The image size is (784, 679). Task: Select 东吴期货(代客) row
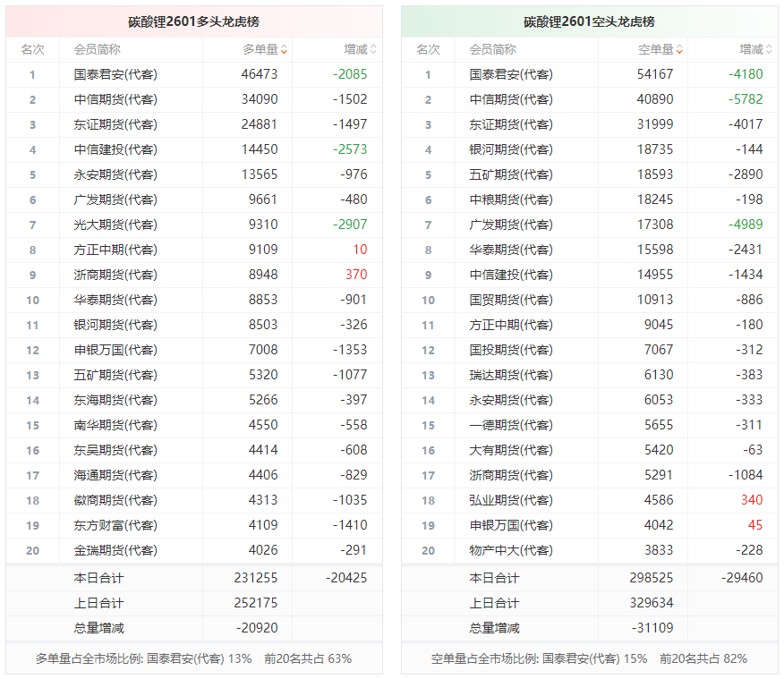tap(194, 450)
